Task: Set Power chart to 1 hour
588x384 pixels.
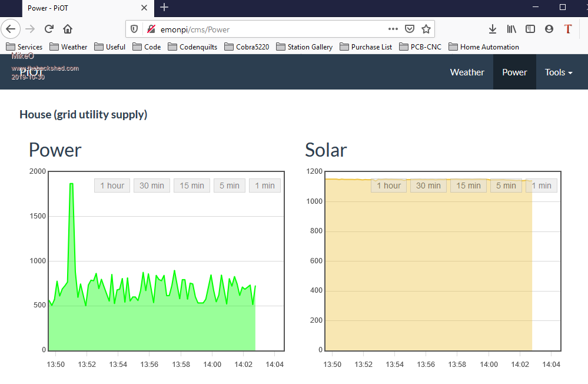Action: point(112,186)
